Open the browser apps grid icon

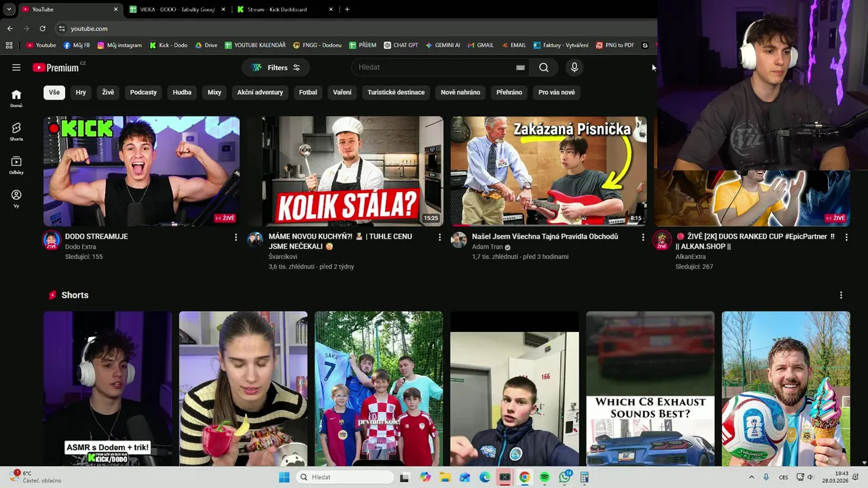tap(9, 45)
